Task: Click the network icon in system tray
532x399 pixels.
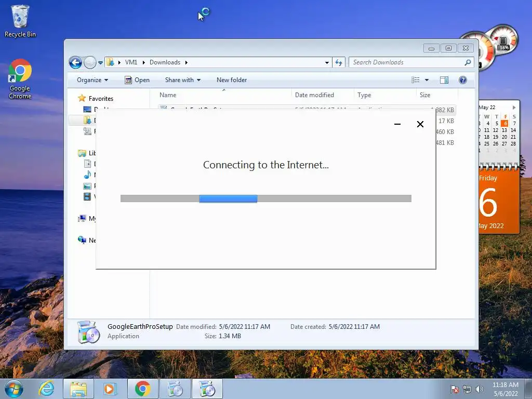Action: click(x=467, y=389)
